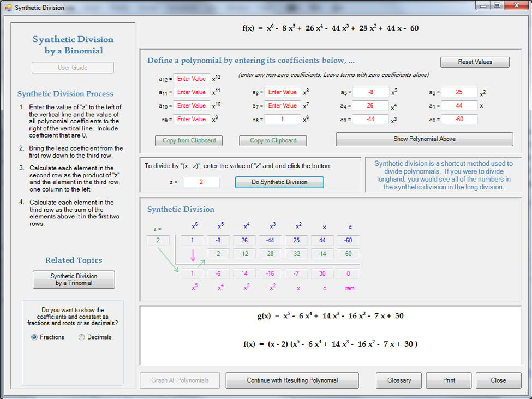532x399 pixels.
Task: Select the a5 coefficient field containing -8
Action: coord(370,92)
